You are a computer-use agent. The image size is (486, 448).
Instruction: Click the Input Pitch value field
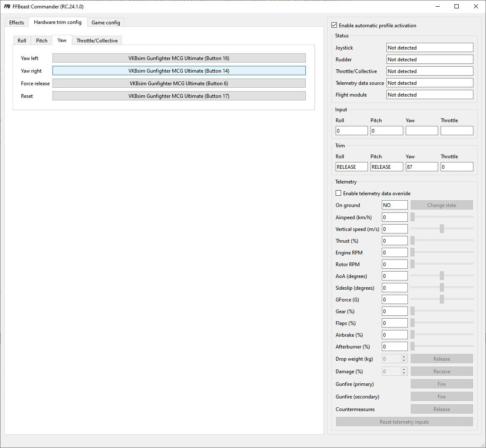(x=386, y=131)
